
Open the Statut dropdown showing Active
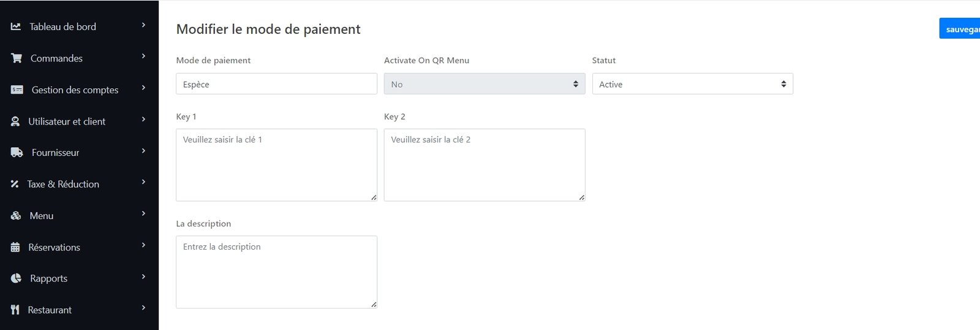tap(692, 84)
